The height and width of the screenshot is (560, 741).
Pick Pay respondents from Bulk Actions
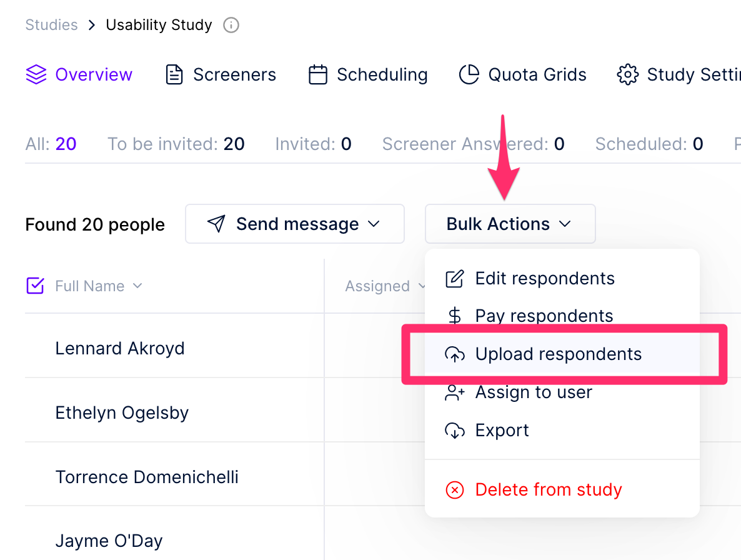coord(544,316)
